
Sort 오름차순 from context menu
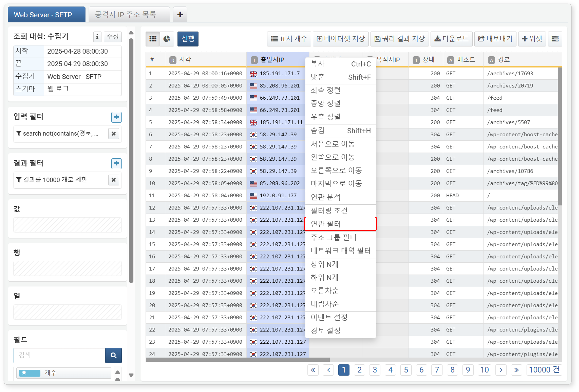[x=341, y=291]
